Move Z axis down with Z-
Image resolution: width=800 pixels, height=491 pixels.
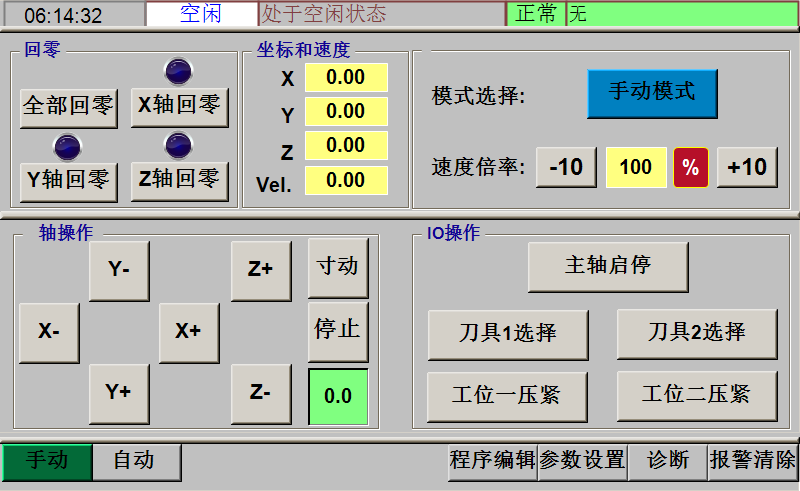pyautogui.click(x=261, y=393)
